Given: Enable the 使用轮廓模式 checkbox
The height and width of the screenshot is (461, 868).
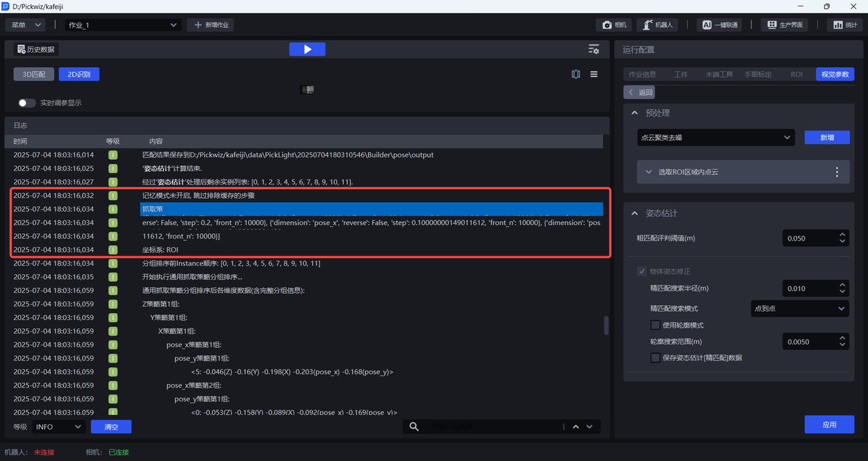Looking at the screenshot, I should (655, 325).
